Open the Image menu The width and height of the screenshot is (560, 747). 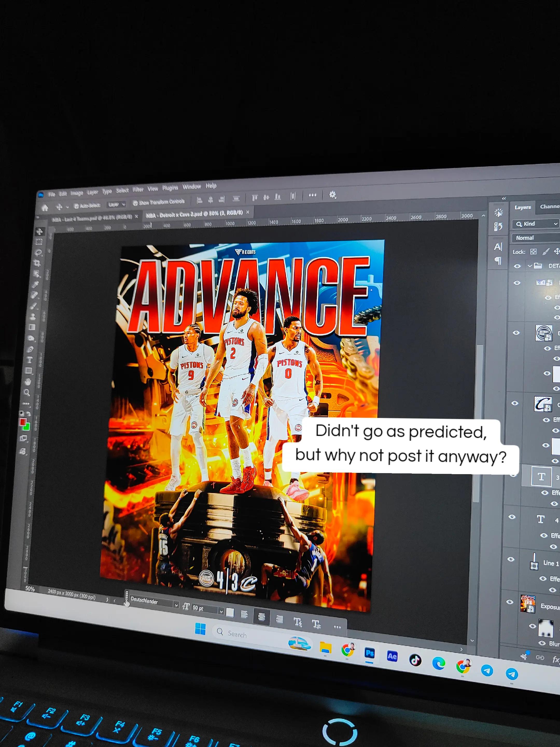pos(77,193)
